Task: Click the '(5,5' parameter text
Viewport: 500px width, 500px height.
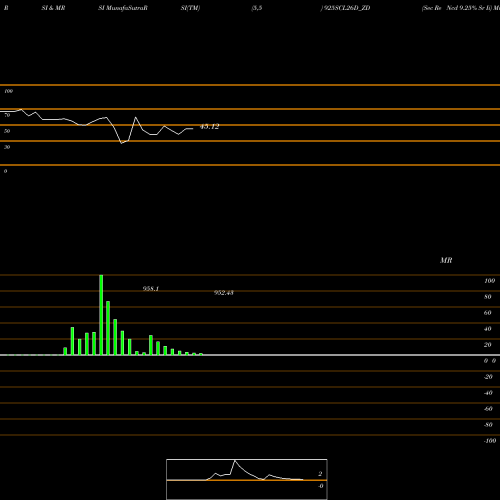Action: click(257, 8)
